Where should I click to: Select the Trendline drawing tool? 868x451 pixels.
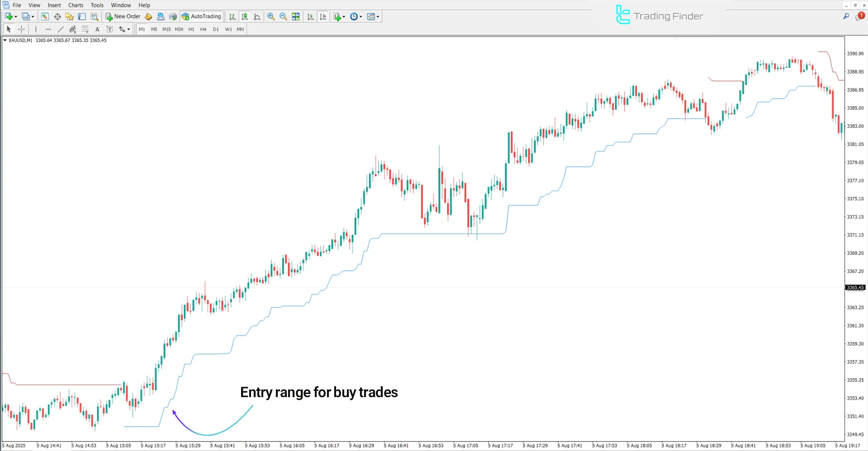(x=60, y=29)
